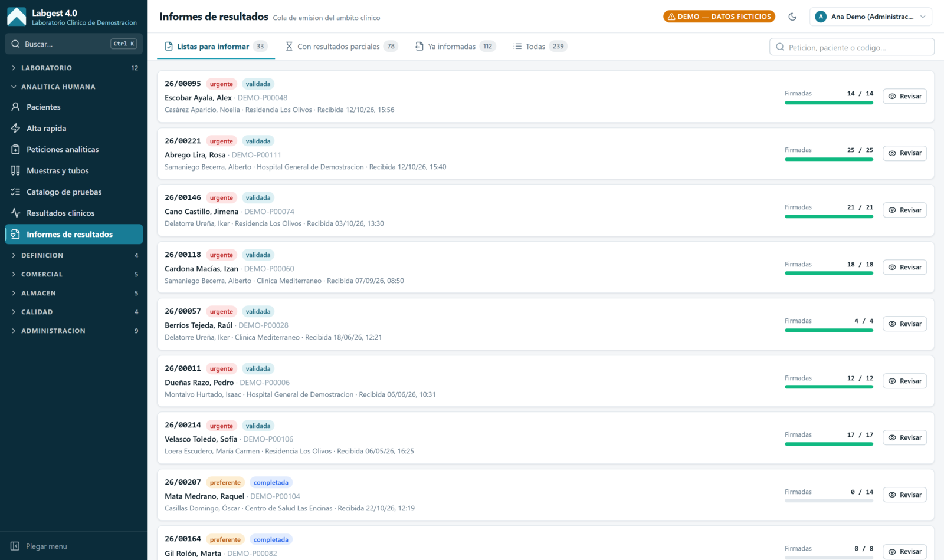Click completada badge on request 26/00164
Viewport: 944px width, 560px height.
click(x=271, y=539)
